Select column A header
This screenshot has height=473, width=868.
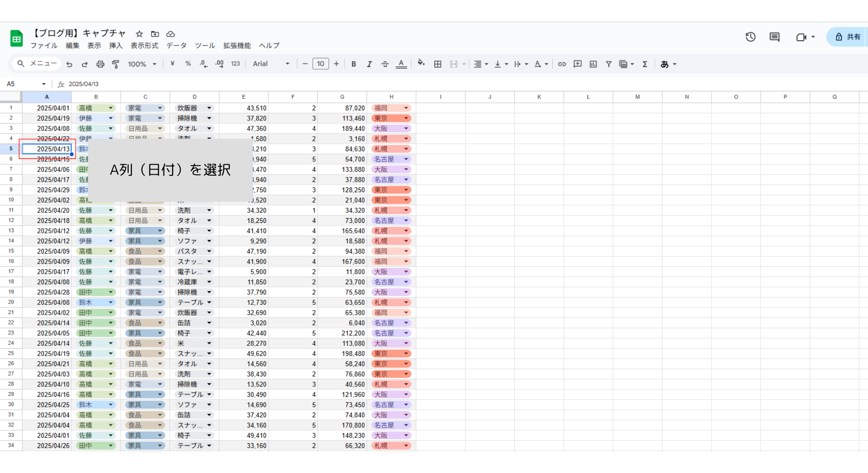click(47, 97)
